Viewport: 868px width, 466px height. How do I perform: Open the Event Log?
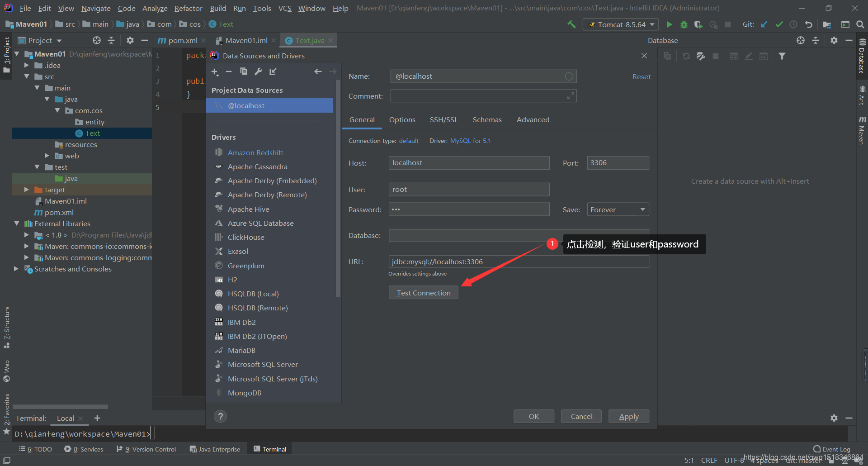click(x=832, y=449)
